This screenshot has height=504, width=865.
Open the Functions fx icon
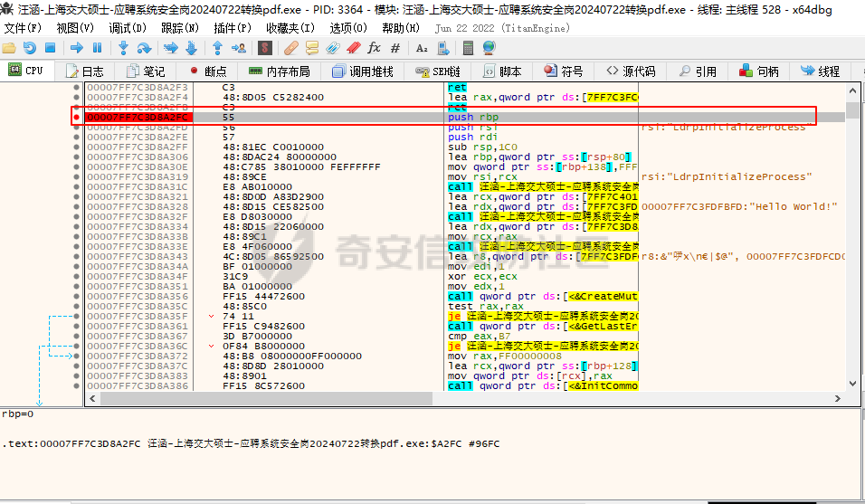pos(374,48)
